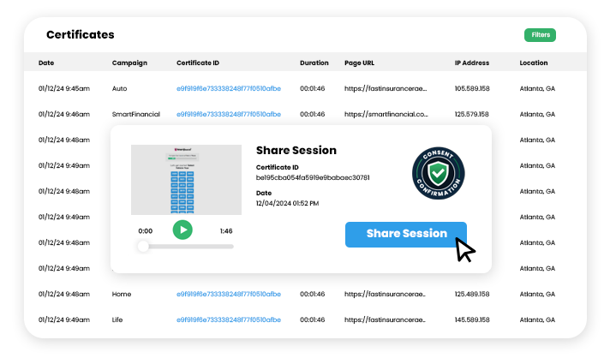The image size is (610, 364).
Task: Sort by the IP Address column header
Action: pos(472,63)
